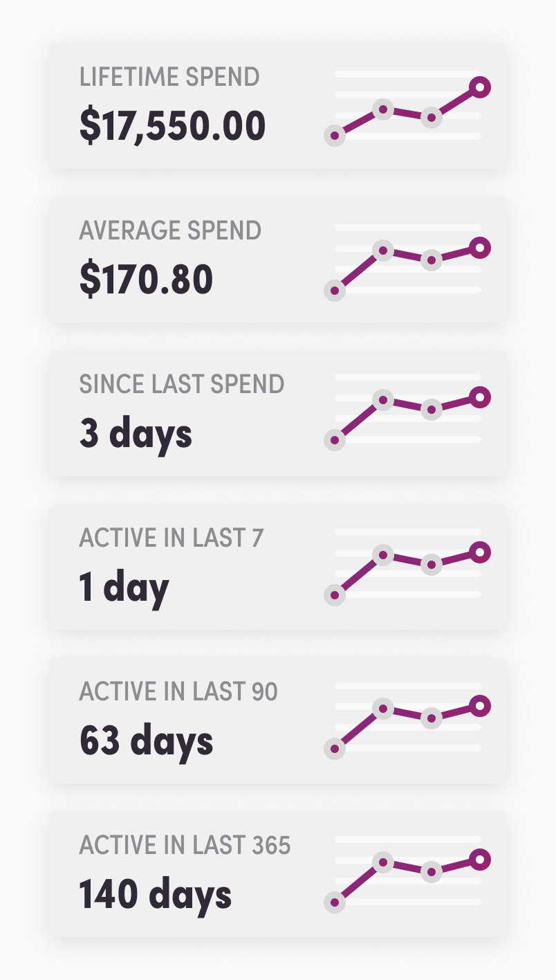556x980 pixels.
Task: Click the ACTIVE IN LAST 90 label
Action: [178, 691]
